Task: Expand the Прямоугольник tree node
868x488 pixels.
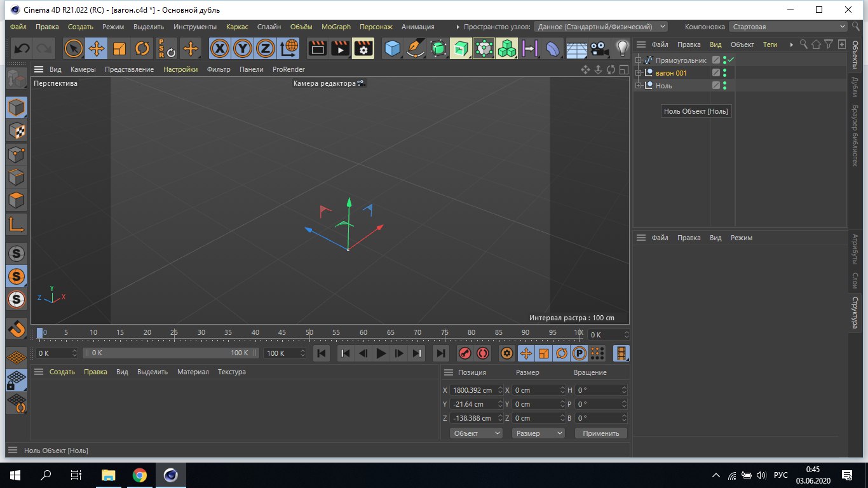Action: coord(639,60)
